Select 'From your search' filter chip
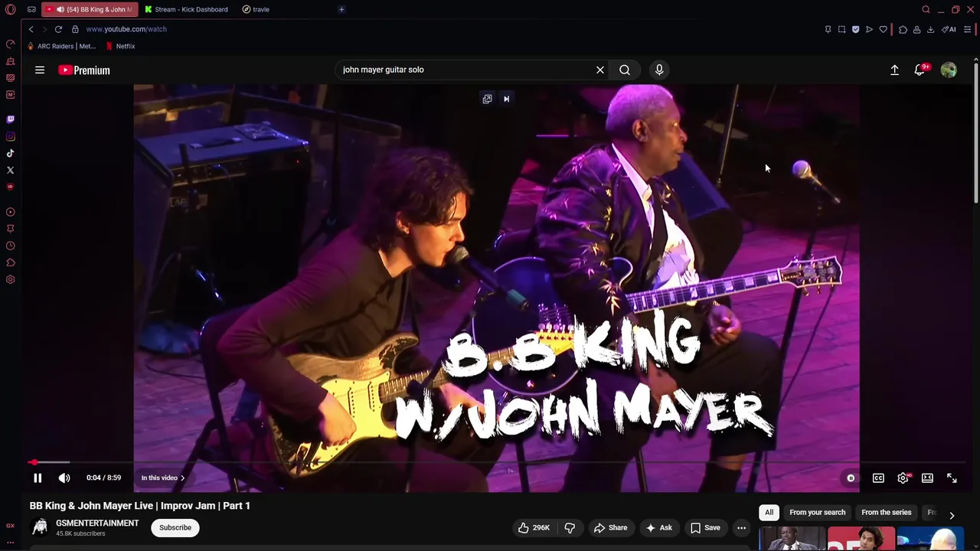Viewport: 980px width, 551px height. point(818,512)
